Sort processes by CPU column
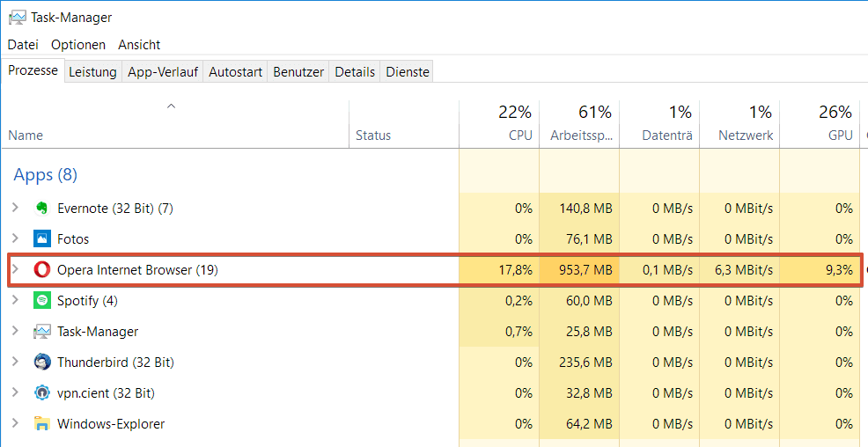Image resolution: width=868 pixels, height=447 pixels. click(x=499, y=124)
